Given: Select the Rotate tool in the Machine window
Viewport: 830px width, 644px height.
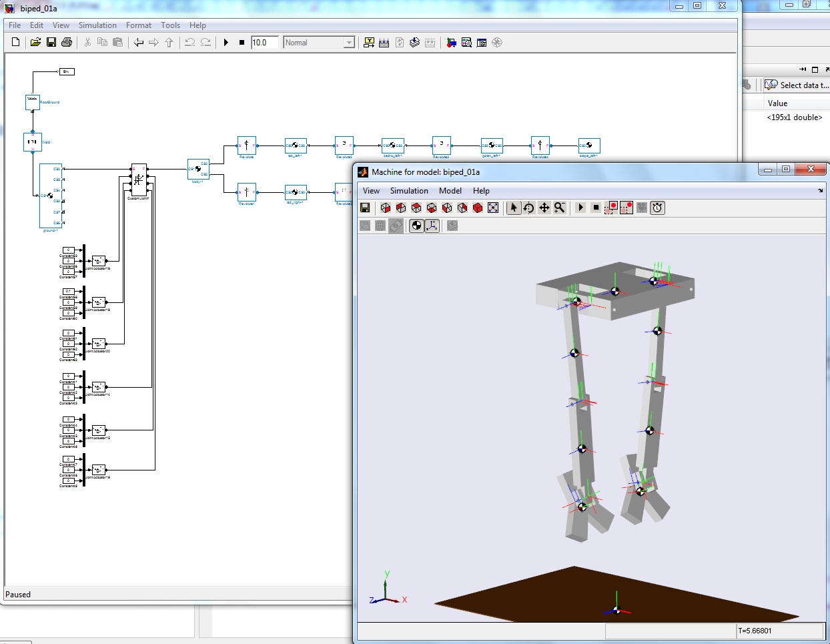Looking at the screenshot, I should pos(528,208).
